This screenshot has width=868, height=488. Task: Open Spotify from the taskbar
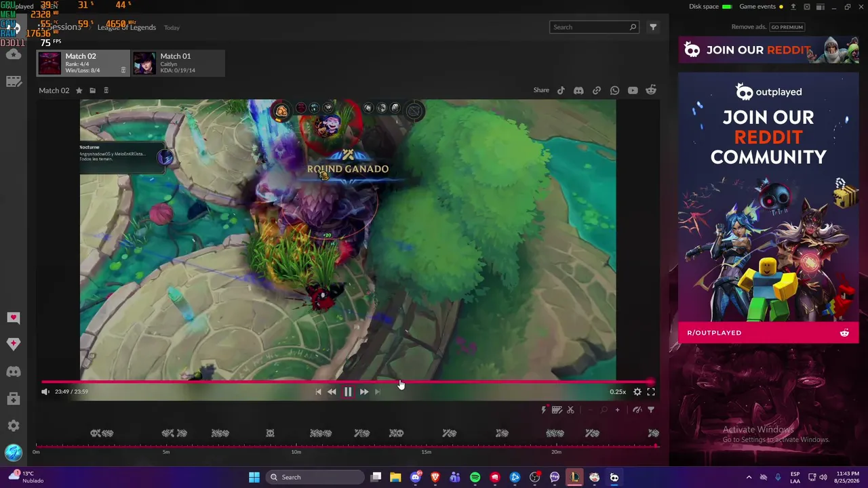tap(475, 477)
